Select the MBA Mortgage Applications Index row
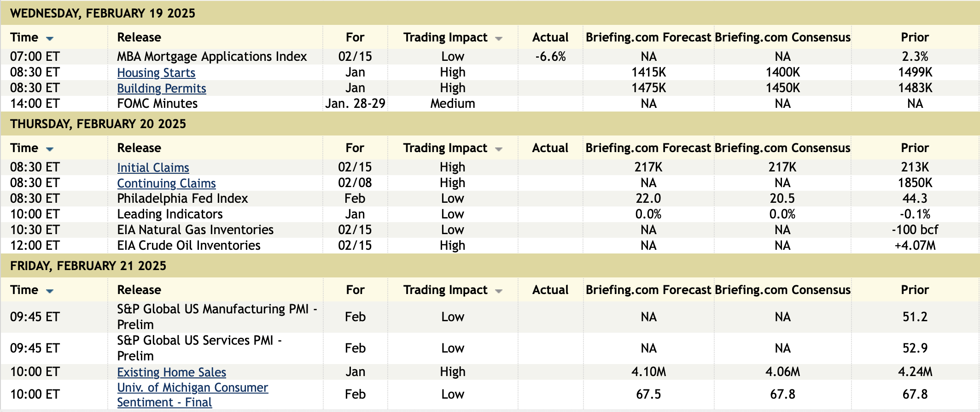The image size is (980, 412). point(212,57)
